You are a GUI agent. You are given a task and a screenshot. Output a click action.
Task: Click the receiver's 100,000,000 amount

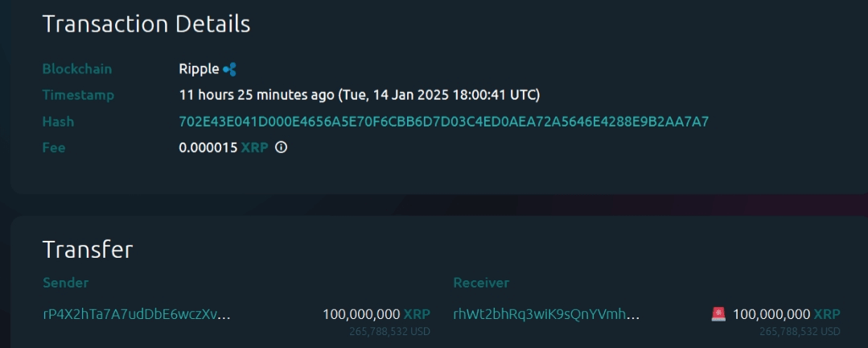click(771, 314)
